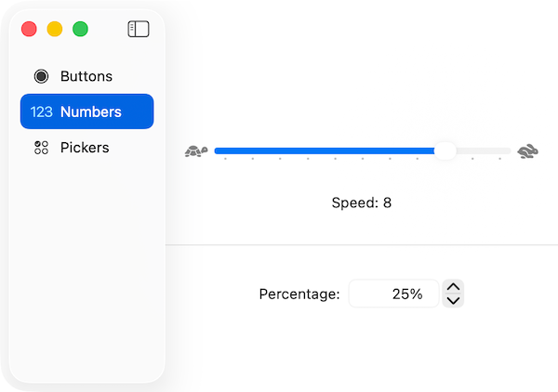Image resolution: width=558 pixels, height=392 pixels.
Task: Click the blue filled portion of speed slider
Action: pos(325,150)
